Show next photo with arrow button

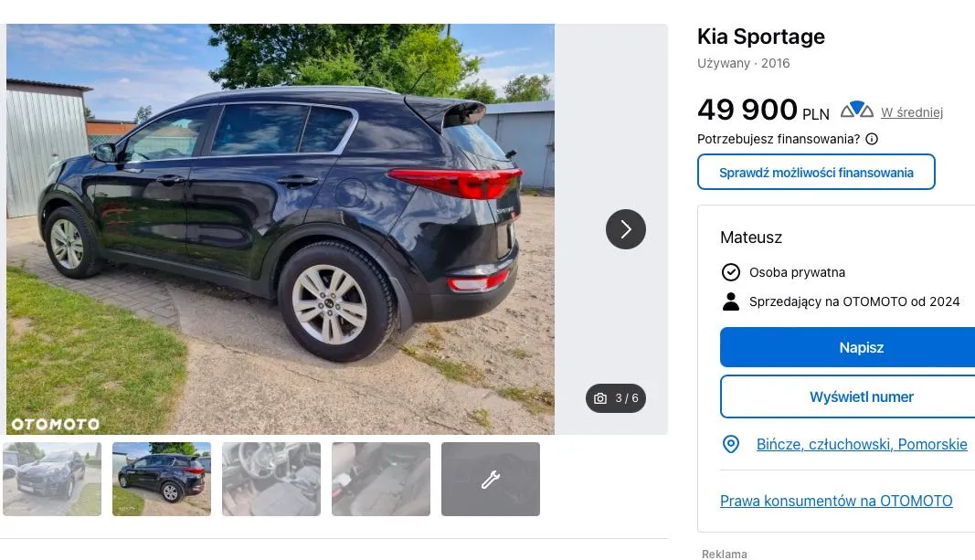pyautogui.click(x=626, y=229)
